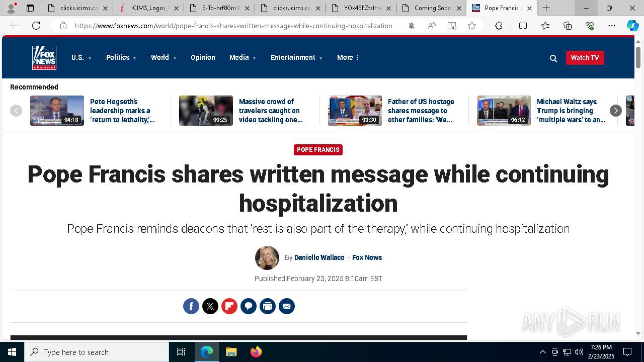Viewport: 644px width, 362px height.
Task: Open the Favorites list icon
Action: [x=545, y=26]
